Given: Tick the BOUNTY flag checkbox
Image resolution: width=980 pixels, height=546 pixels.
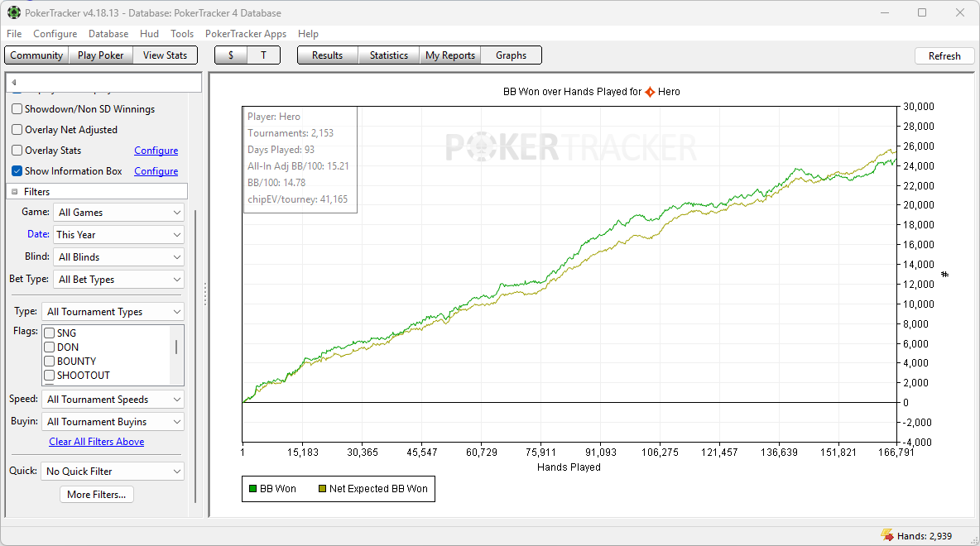Looking at the screenshot, I should tap(50, 362).
